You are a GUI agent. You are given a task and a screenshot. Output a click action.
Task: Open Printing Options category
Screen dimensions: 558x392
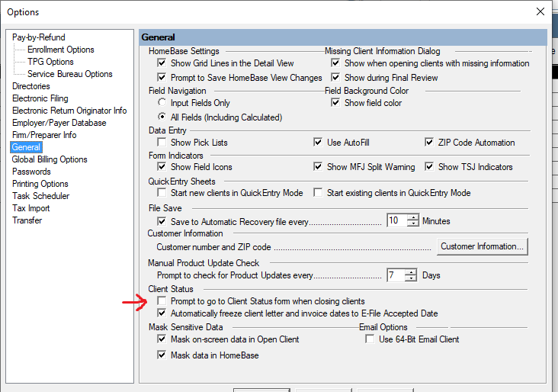[40, 184]
